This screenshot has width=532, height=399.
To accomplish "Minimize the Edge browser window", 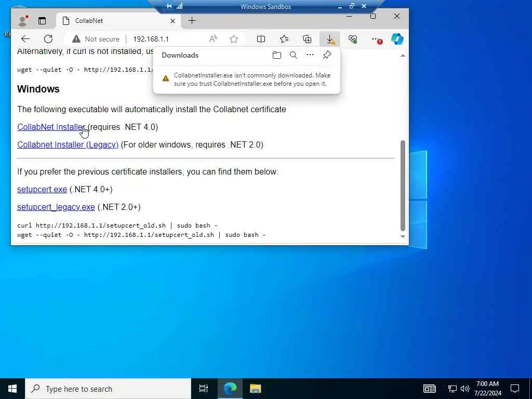I will point(350,16).
